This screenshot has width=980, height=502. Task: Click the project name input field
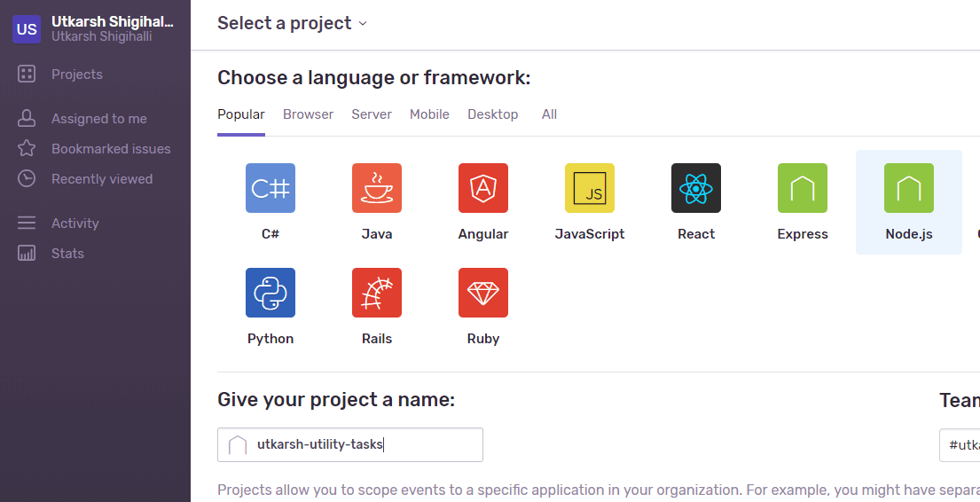(x=350, y=444)
